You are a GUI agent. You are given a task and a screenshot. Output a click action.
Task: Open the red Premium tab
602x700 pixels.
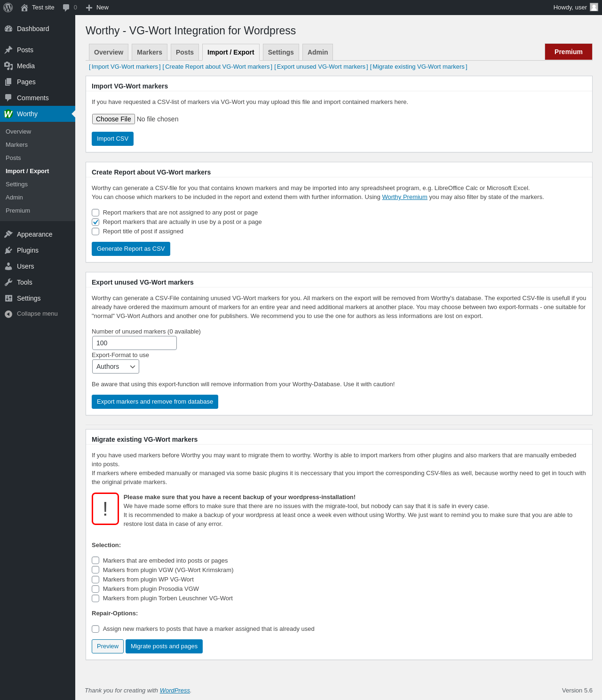(x=569, y=52)
